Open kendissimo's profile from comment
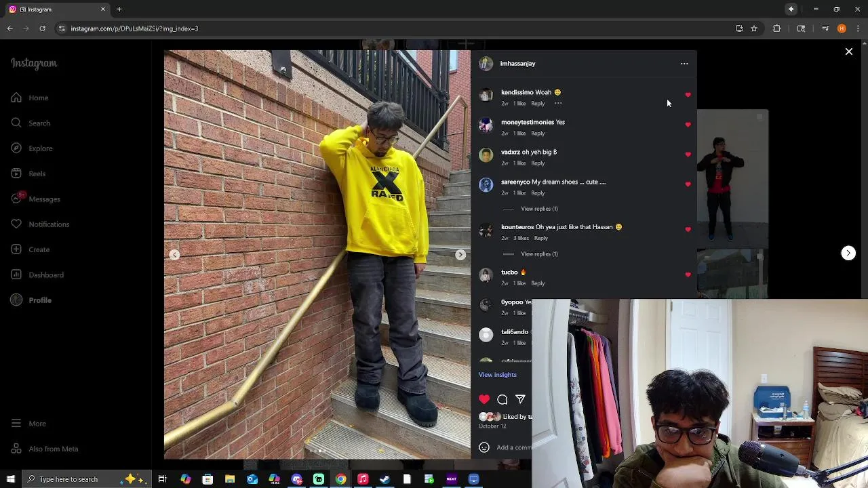 [517, 92]
